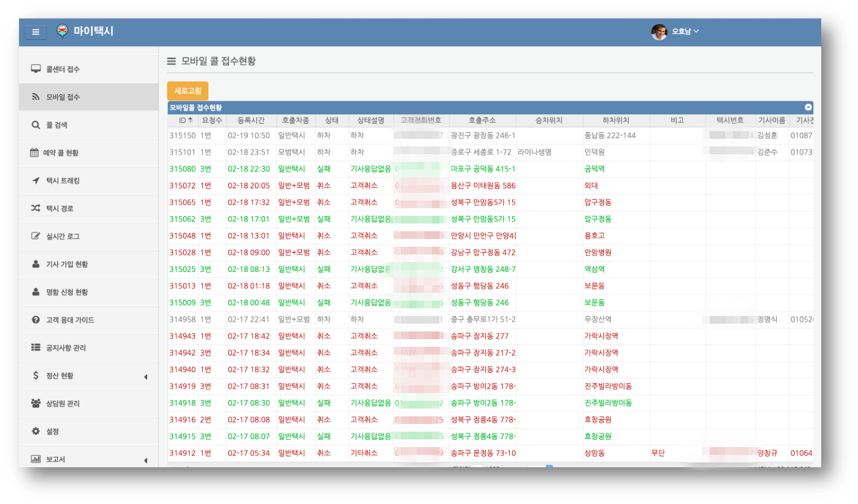Click the arrow icon for 택시 트래킹
The height and width of the screenshot is (504, 858).
36,180
